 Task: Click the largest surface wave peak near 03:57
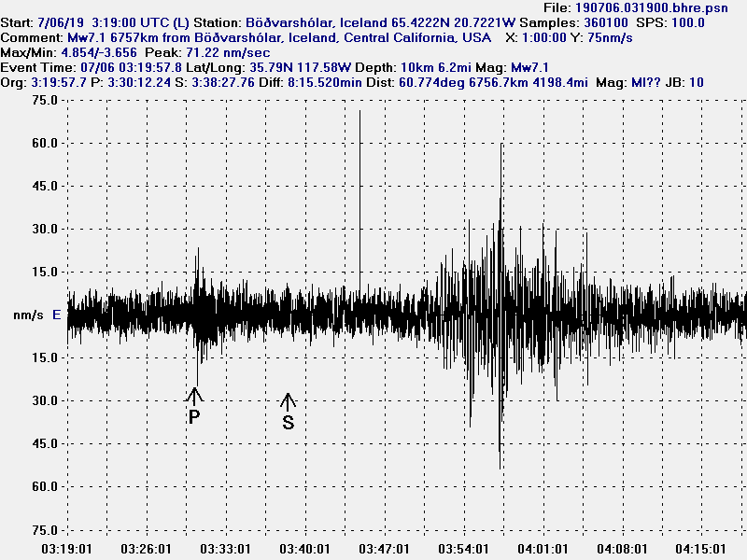click(500, 306)
